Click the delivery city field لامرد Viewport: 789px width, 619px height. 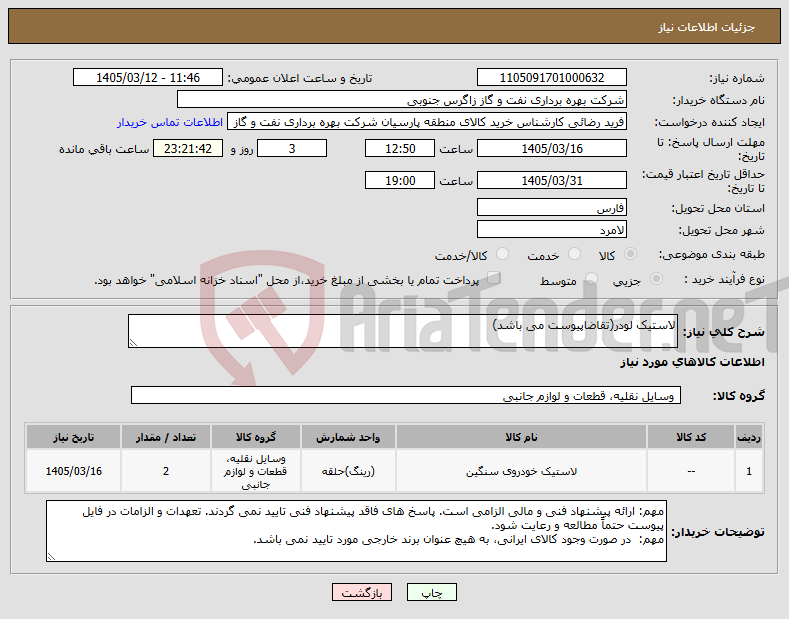551,229
